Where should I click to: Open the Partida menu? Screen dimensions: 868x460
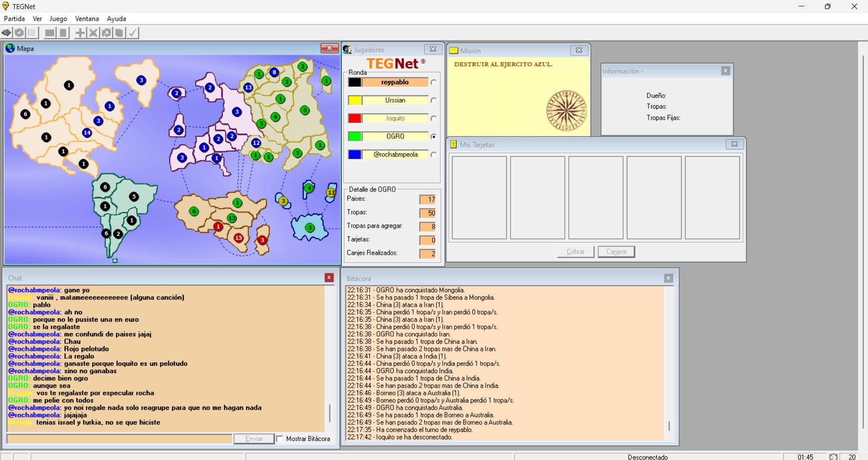tap(14, 19)
